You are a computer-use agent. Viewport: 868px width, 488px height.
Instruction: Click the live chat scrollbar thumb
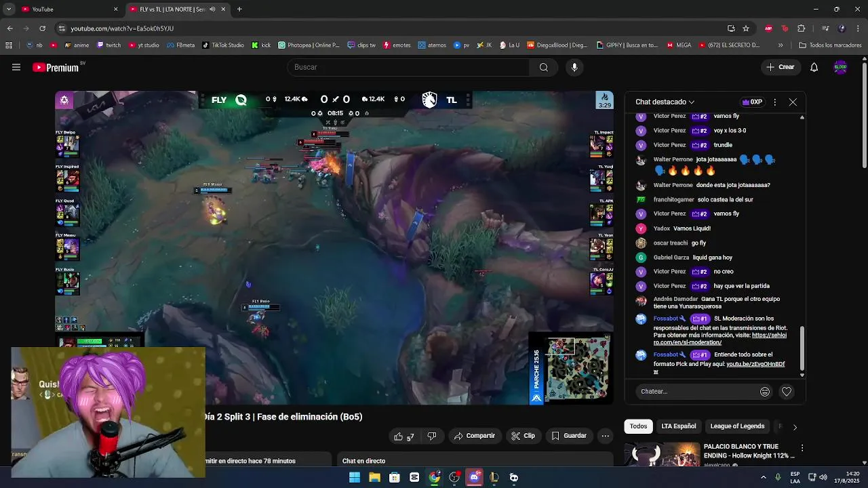click(802, 348)
